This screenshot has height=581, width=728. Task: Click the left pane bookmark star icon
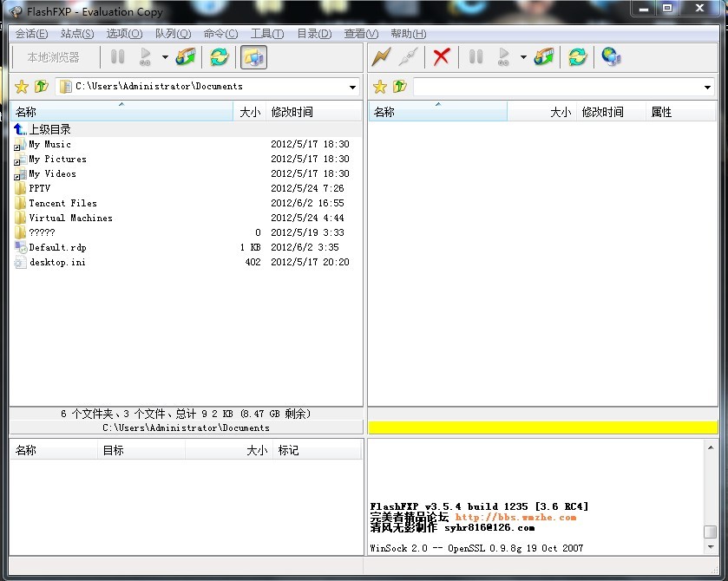pyautogui.click(x=22, y=87)
